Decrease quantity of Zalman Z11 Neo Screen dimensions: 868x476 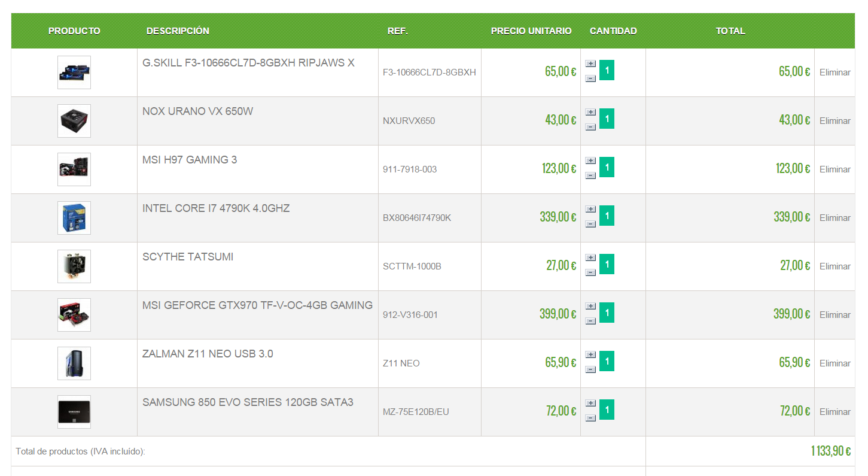(x=590, y=369)
